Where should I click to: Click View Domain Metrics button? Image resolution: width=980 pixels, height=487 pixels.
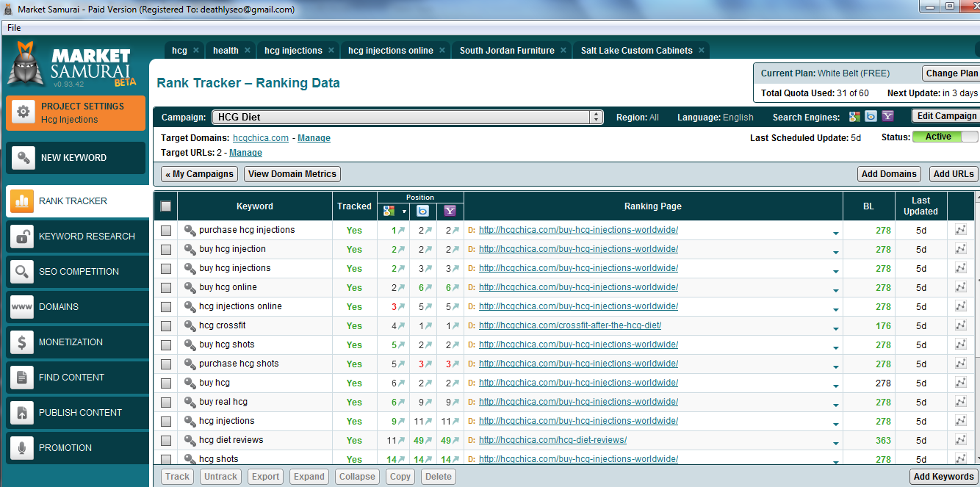[x=292, y=174]
